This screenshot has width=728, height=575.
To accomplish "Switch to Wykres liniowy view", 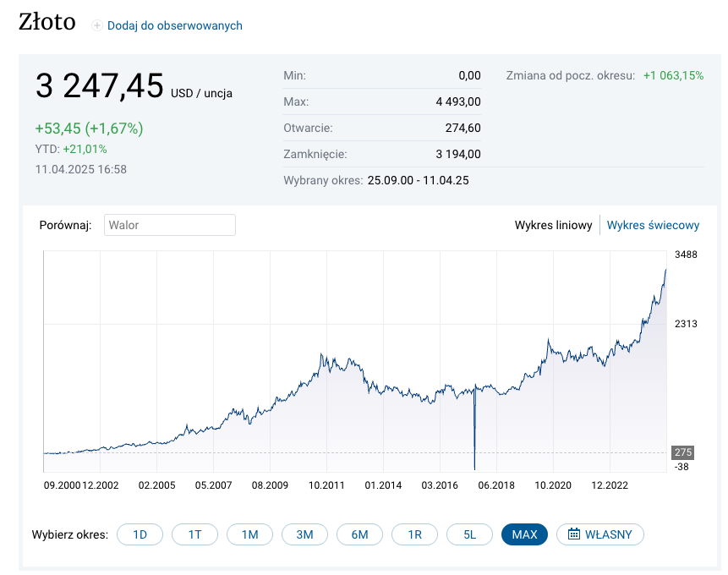I will pos(553,225).
